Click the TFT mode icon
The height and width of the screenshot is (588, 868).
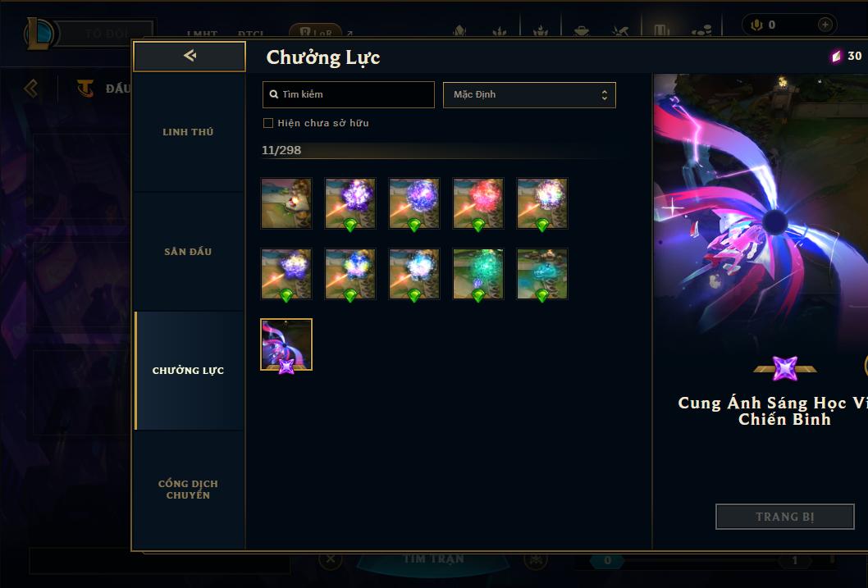[x=85, y=88]
